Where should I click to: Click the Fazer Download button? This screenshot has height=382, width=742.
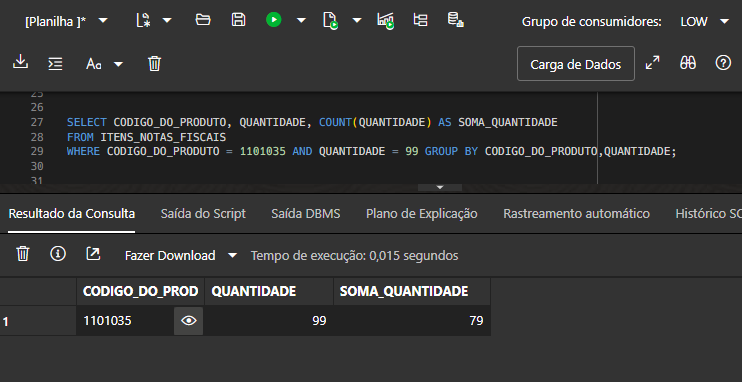point(170,256)
